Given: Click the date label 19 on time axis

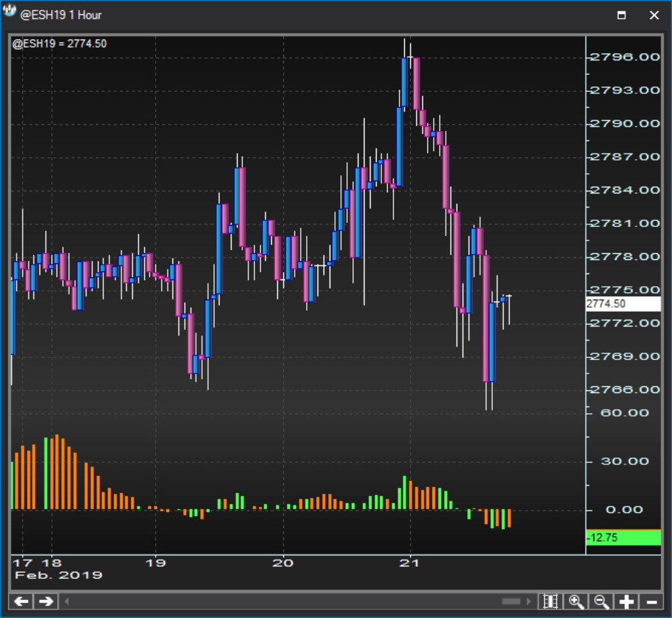Looking at the screenshot, I should point(156,563).
